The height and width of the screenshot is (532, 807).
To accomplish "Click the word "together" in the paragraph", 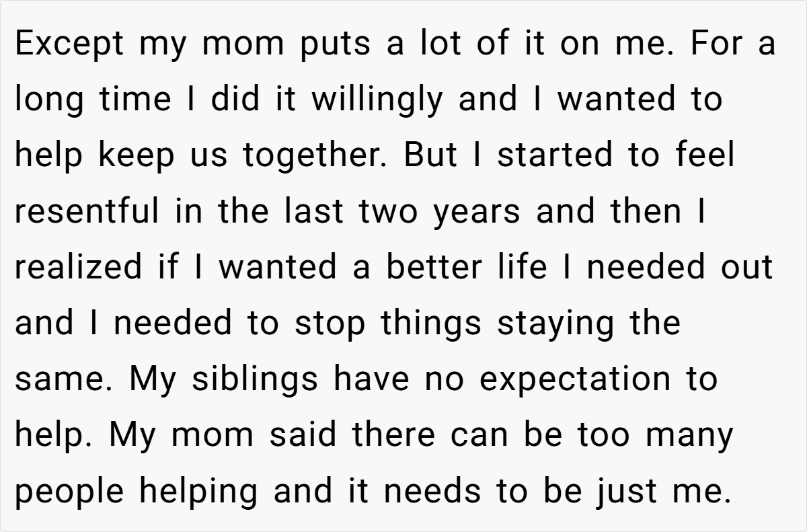I will (x=317, y=157).
